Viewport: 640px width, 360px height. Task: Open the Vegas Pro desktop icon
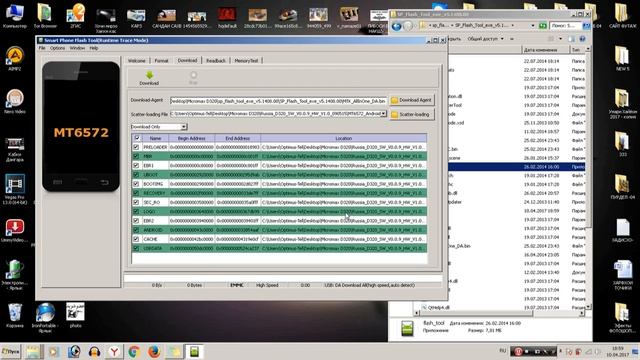coord(15,189)
